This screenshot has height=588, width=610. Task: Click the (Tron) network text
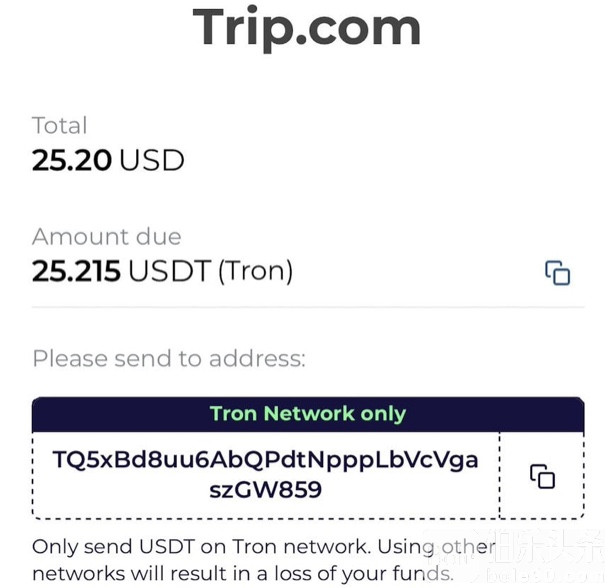[255, 271]
